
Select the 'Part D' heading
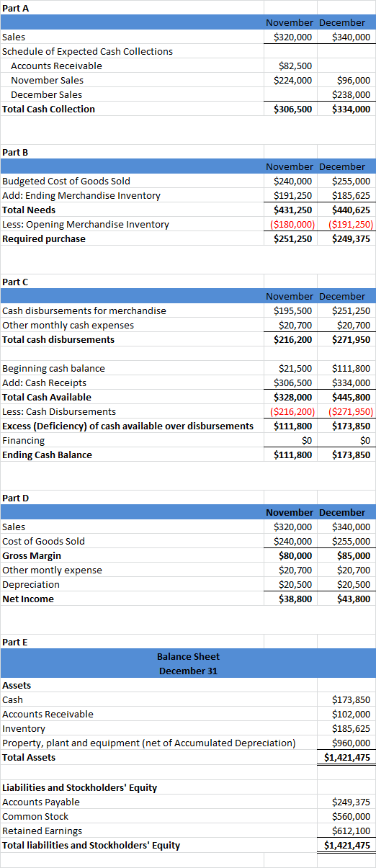[16, 498]
